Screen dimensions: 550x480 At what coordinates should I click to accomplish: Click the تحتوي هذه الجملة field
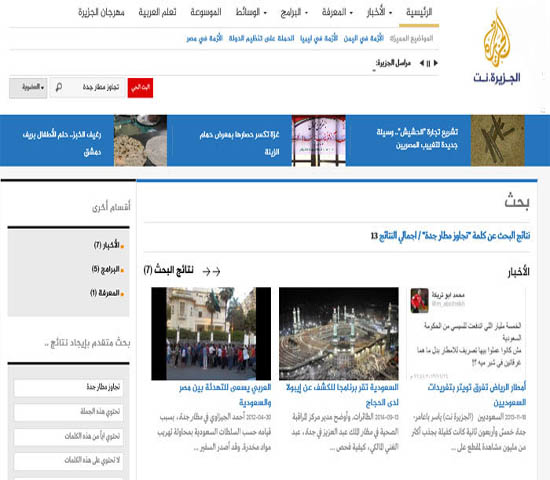coord(68,412)
